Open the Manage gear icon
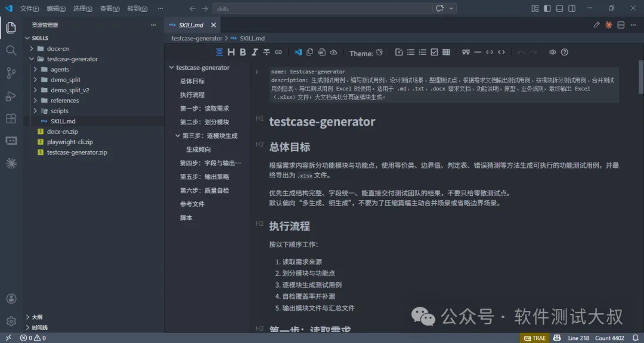The height and width of the screenshot is (343, 644). [11, 321]
